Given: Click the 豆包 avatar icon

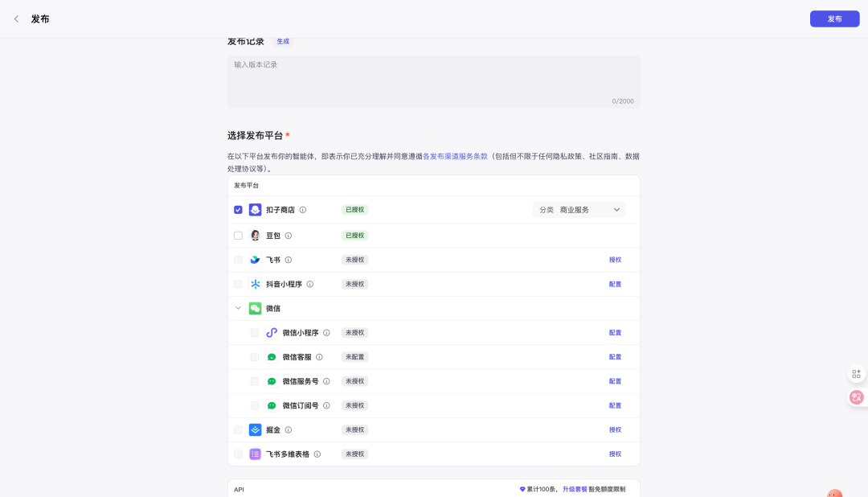Looking at the screenshot, I should tap(256, 236).
